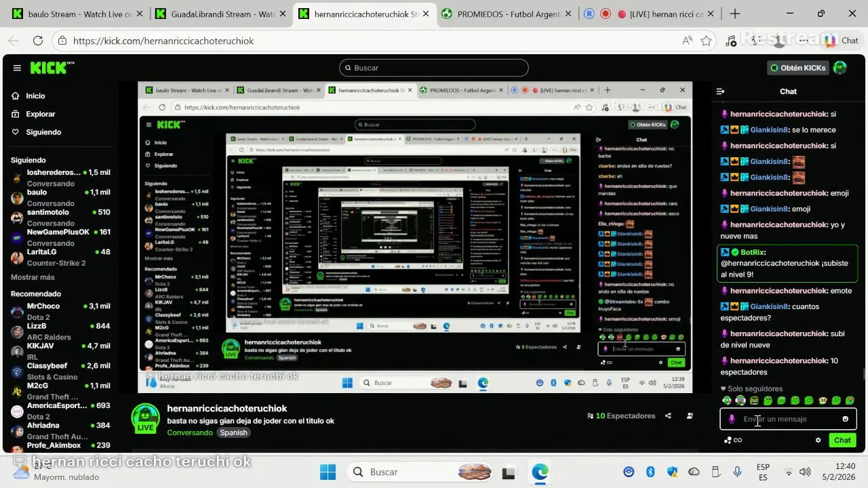Screen dimensions: 868x488
Task: Collapse the chat panel arrow icon
Action: pyautogui.click(x=720, y=91)
